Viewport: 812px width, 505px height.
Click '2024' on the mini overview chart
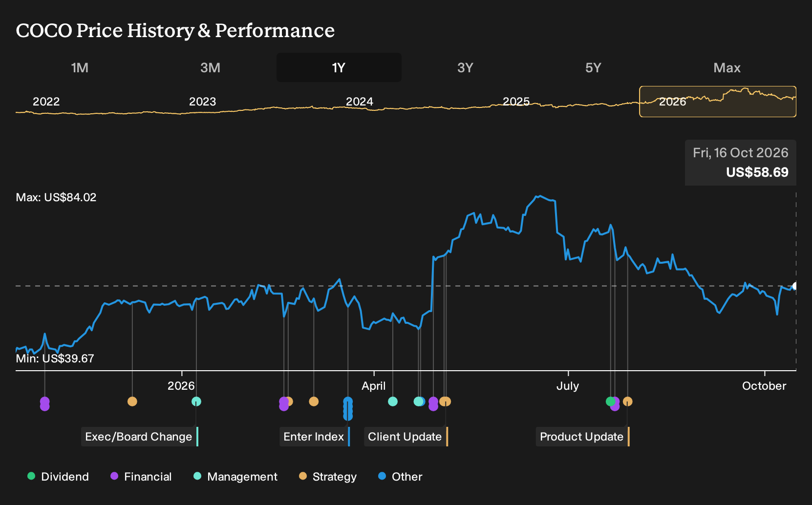(x=360, y=102)
